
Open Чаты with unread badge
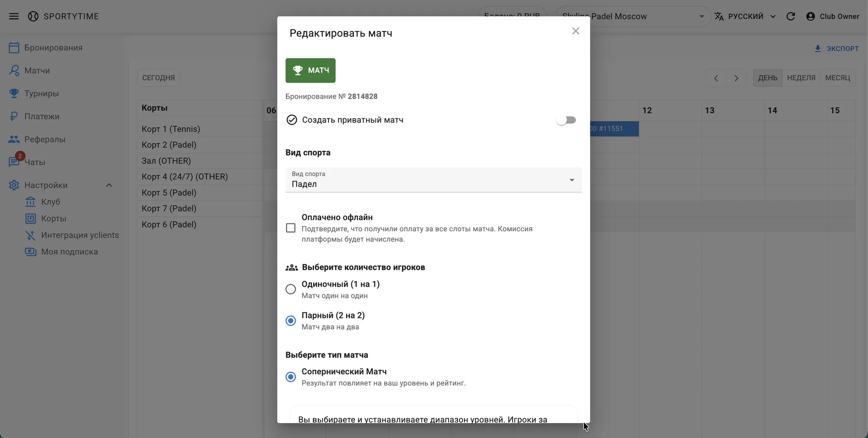point(35,162)
